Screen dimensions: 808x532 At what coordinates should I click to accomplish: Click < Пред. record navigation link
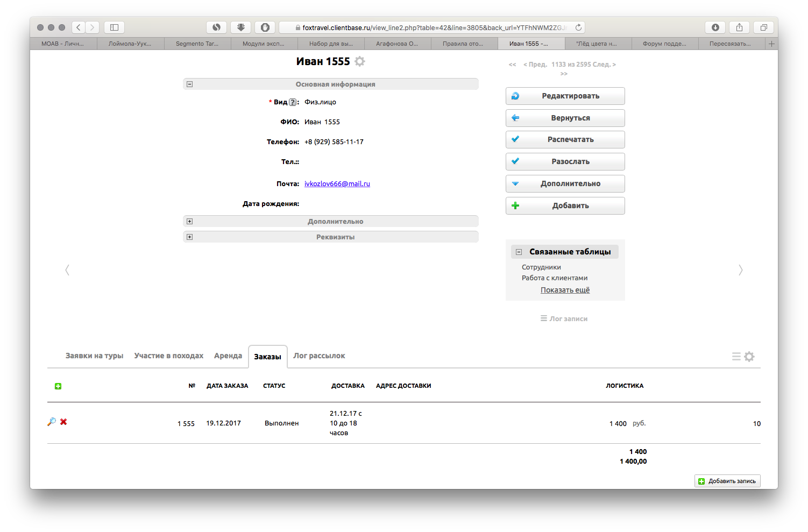[535, 65]
